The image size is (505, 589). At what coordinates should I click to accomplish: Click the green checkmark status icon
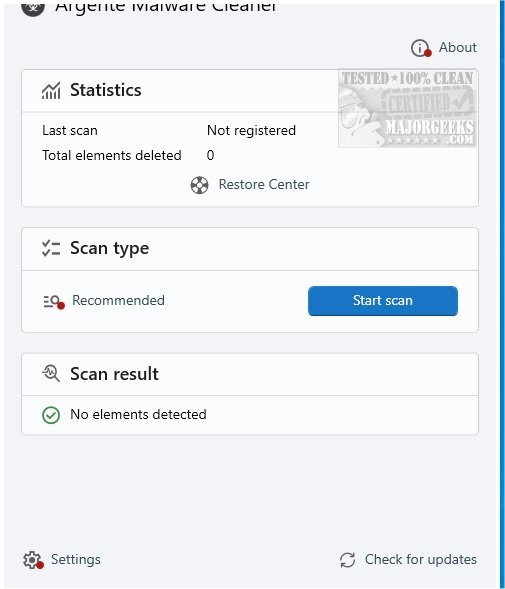click(x=51, y=415)
